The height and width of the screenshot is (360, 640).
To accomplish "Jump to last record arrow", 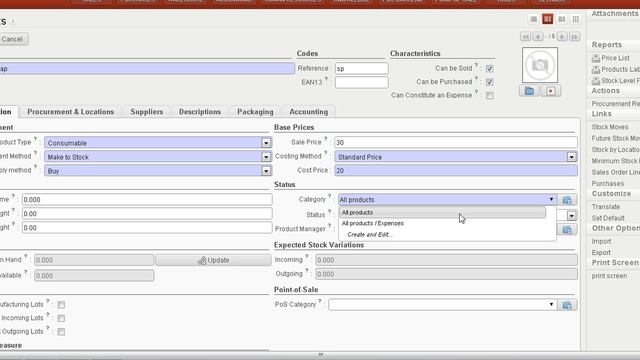I will coord(574,37).
